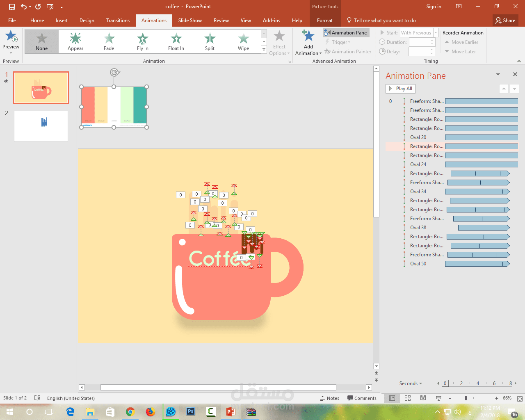This screenshot has width=525, height=420.
Task: Expand the animation gallery More arrow
Action: (264, 50)
